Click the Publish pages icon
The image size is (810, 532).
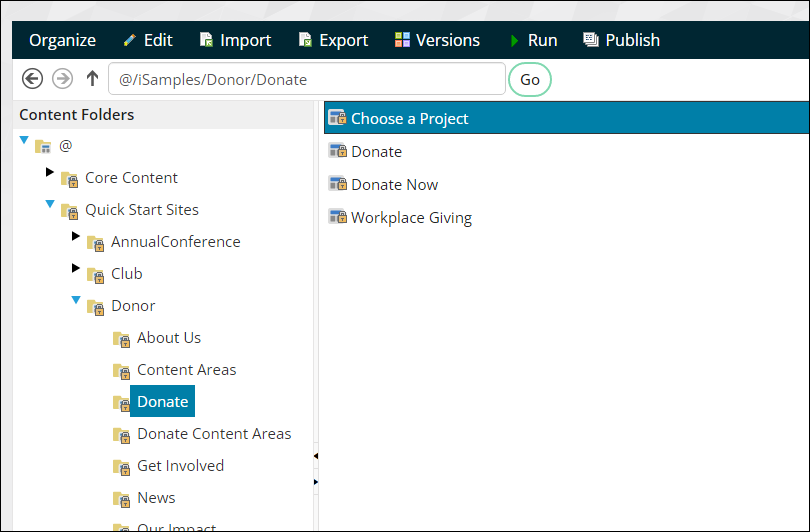point(590,40)
